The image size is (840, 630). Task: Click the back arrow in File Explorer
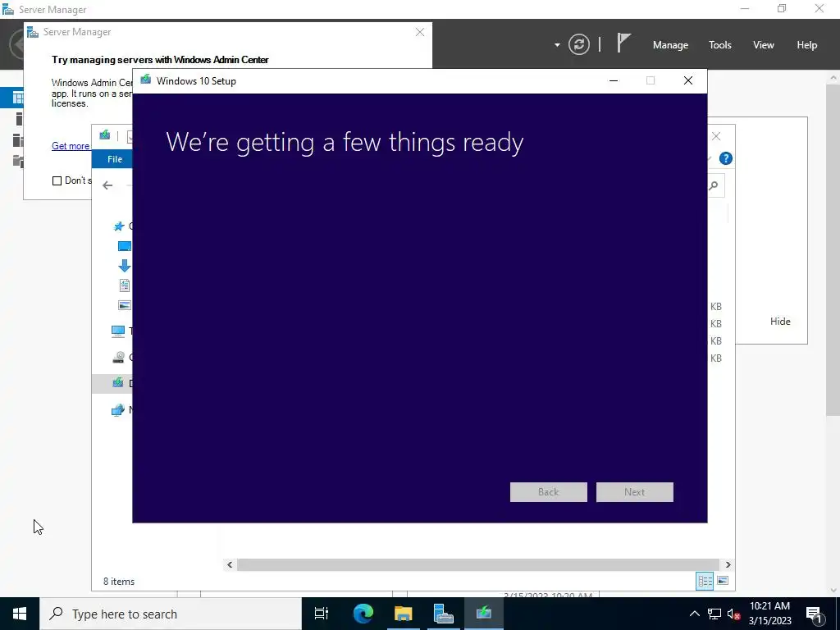pos(107,185)
